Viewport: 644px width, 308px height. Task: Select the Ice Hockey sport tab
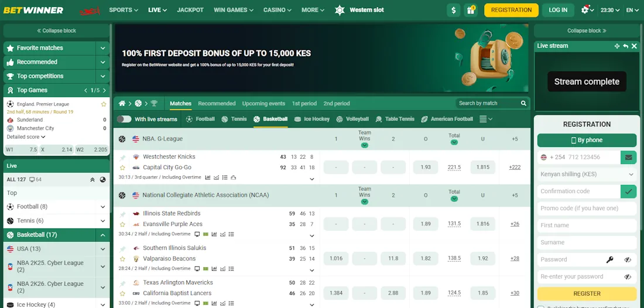pos(312,119)
